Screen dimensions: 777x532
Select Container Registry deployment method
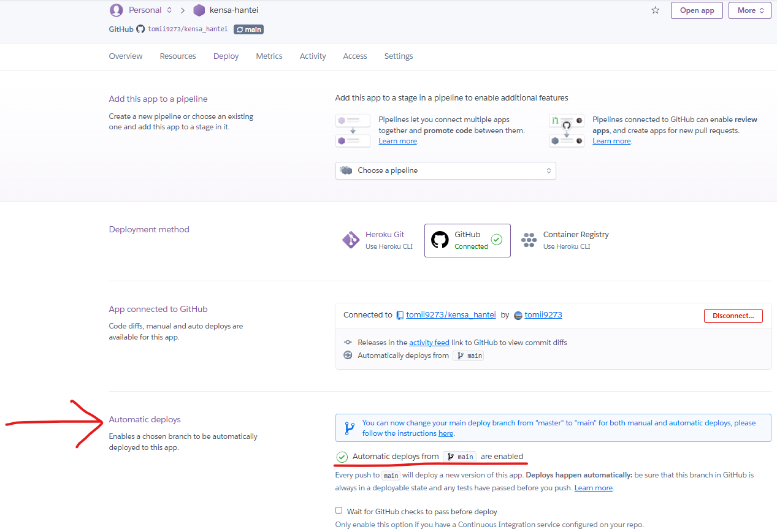tap(565, 240)
